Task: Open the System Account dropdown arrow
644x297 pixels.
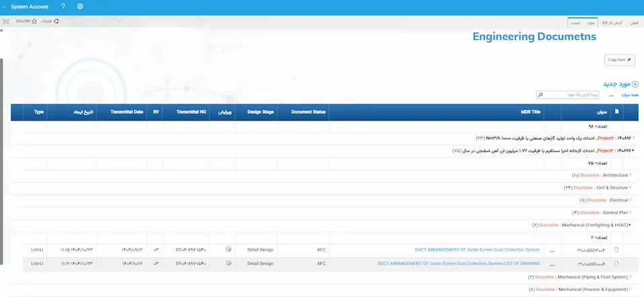Action: pos(4,7)
